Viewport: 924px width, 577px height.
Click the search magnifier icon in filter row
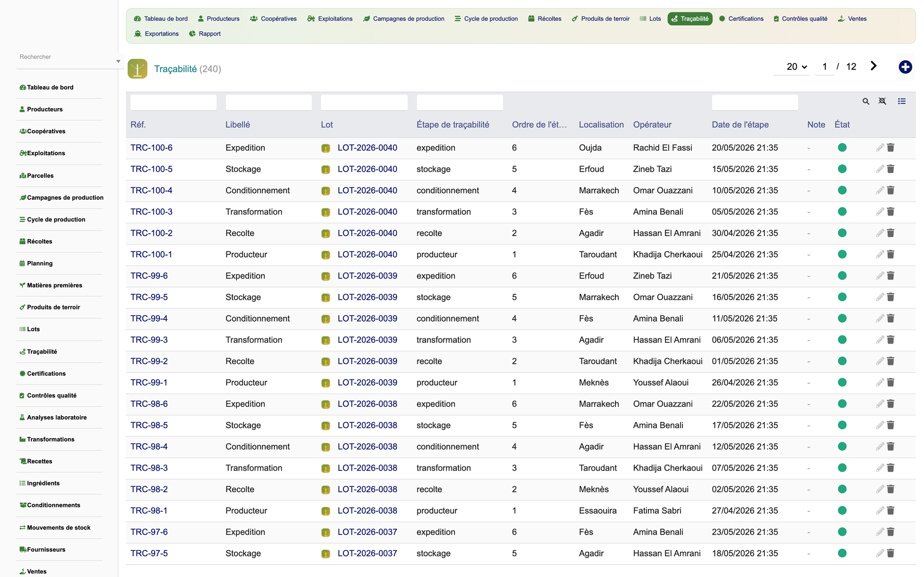[x=866, y=102]
